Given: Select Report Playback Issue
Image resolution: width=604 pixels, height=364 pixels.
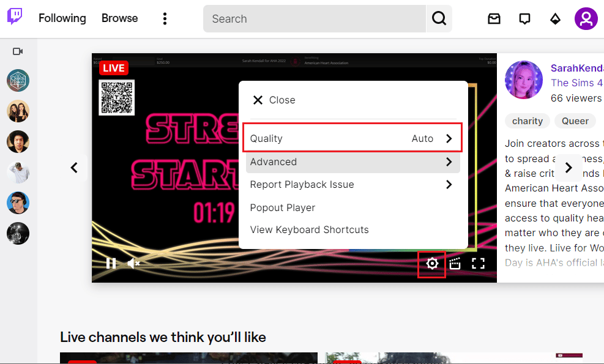Looking at the screenshot, I should pyautogui.click(x=353, y=185).
